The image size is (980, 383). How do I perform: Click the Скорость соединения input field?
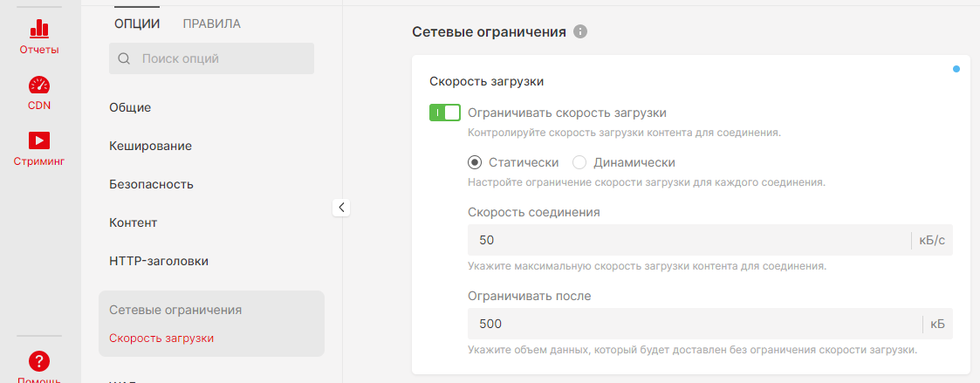click(688, 240)
